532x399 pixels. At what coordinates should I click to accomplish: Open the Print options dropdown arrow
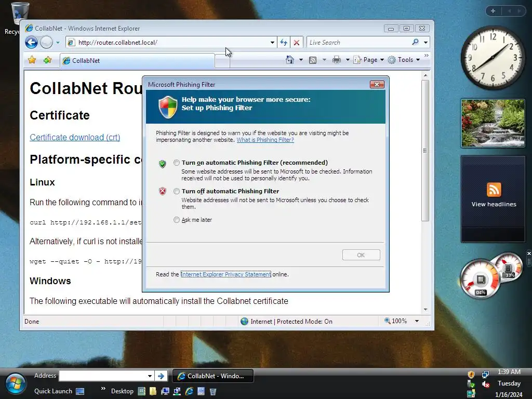coord(348,60)
